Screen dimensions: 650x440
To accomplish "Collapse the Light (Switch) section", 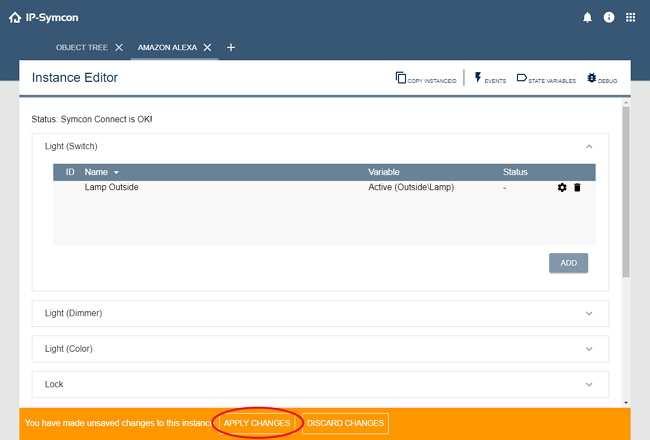I will click(590, 146).
